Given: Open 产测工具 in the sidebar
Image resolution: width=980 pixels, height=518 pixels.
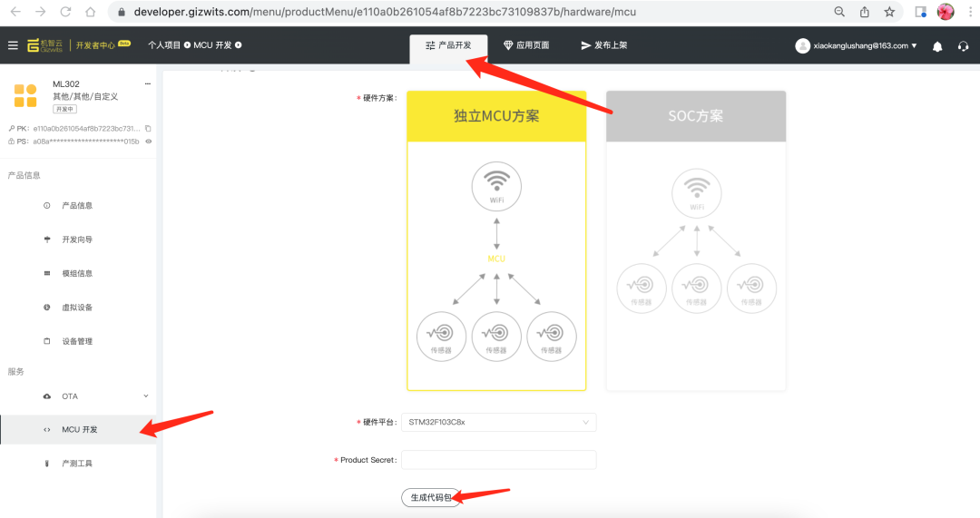Looking at the screenshot, I should pyautogui.click(x=77, y=463).
